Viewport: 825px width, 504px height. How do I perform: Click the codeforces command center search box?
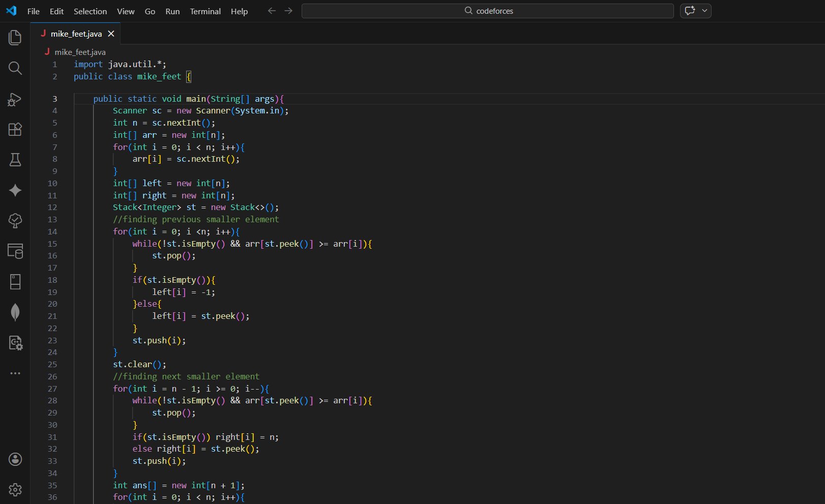[x=487, y=11]
